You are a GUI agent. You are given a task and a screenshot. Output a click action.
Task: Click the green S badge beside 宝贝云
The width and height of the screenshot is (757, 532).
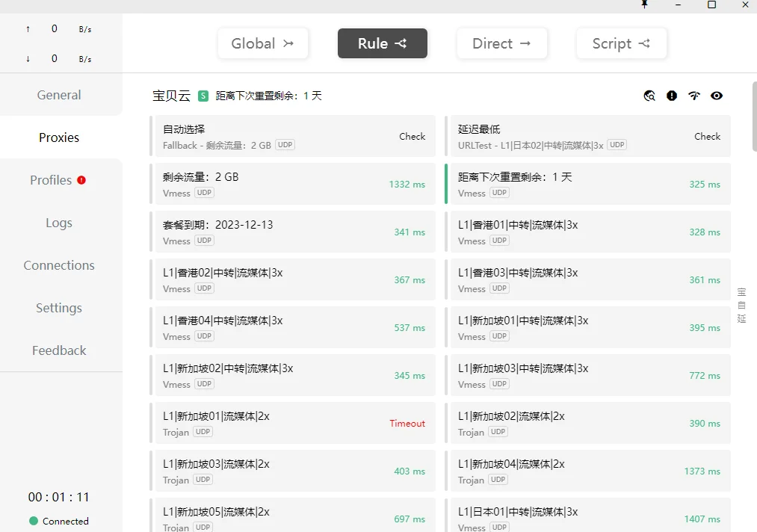tap(203, 96)
